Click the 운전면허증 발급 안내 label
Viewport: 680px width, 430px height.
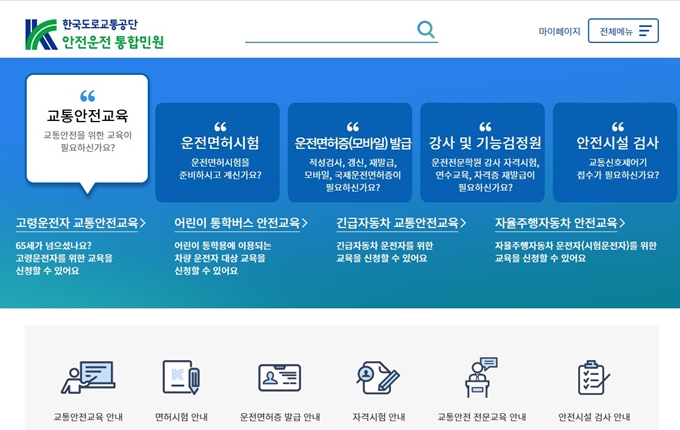pos(280,417)
